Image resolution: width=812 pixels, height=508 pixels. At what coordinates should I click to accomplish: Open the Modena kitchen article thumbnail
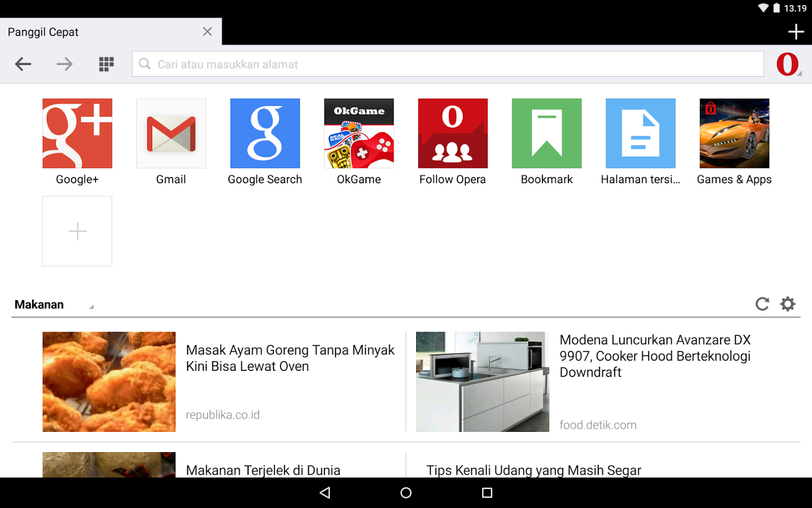point(483,382)
